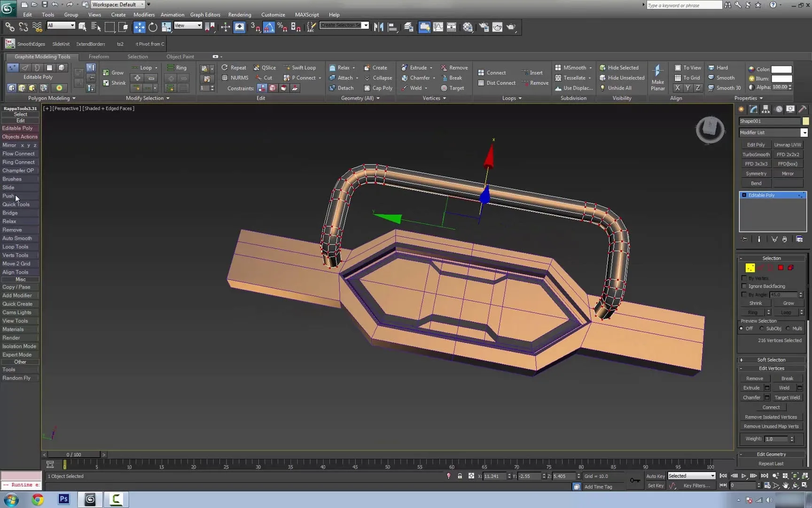Screen dimensions: 812x508
Task: Enable Ignore Backfacing checkbox
Action: [744, 286]
